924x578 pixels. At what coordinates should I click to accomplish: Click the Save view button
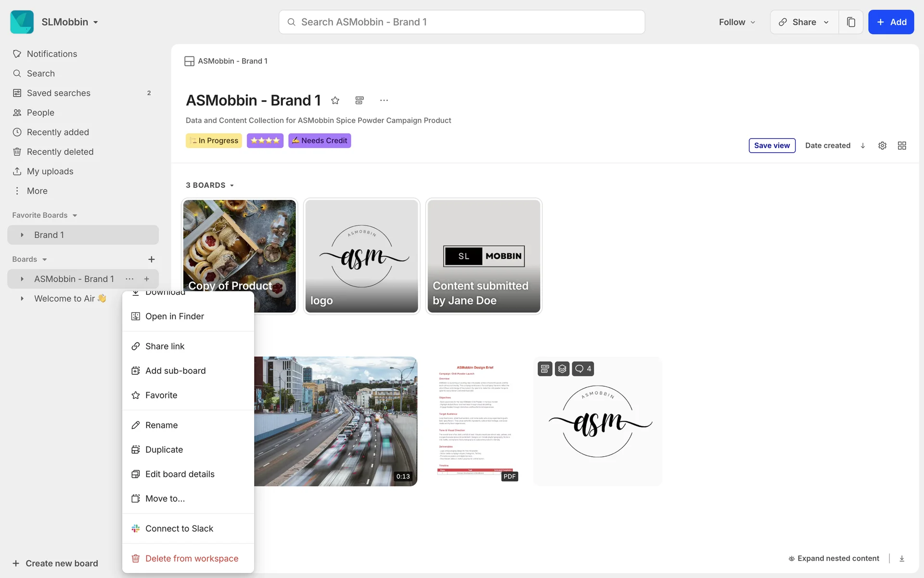pos(772,145)
